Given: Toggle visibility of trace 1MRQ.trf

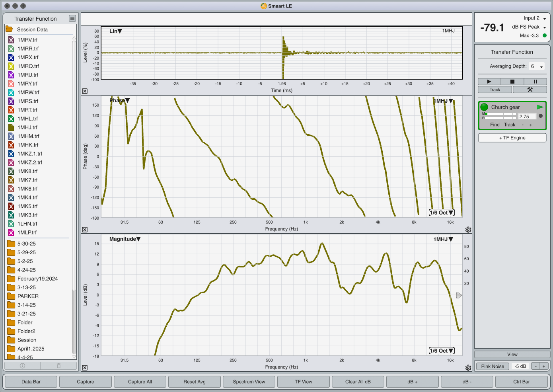Looking at the screenshot, I should (11, 66).
